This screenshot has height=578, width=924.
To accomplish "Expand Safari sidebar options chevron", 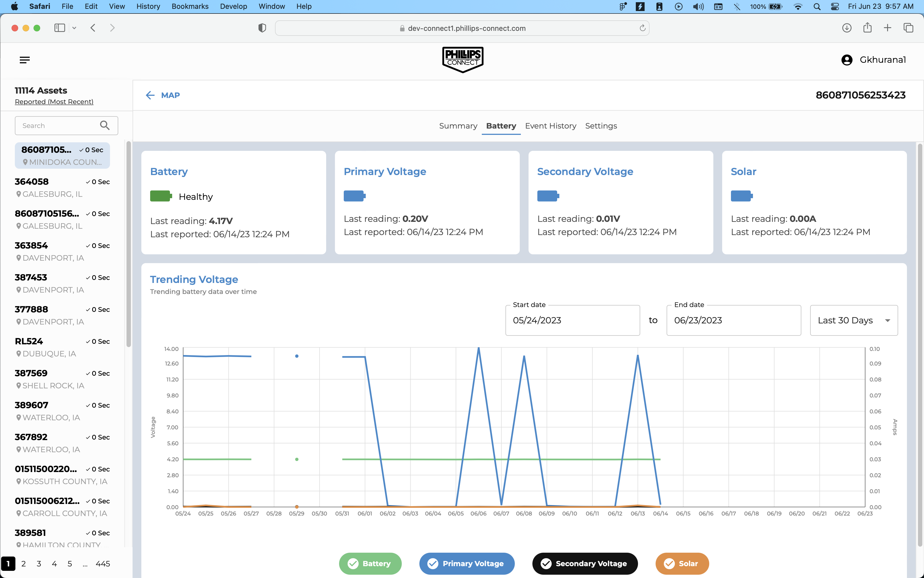I will pos(74,28).
